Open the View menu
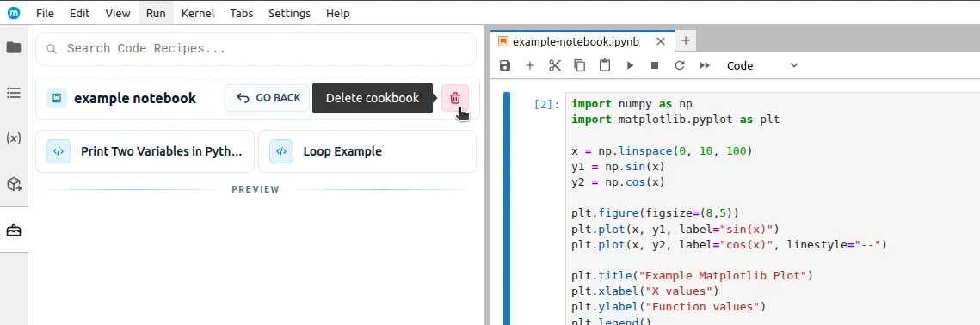The height and width of the screenshot is (325, 980). click(x=118, y=13)
